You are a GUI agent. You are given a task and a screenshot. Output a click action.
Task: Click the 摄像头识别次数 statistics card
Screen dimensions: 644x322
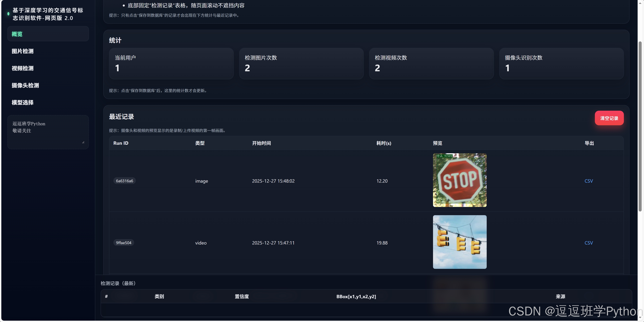[x=561, y=64]
